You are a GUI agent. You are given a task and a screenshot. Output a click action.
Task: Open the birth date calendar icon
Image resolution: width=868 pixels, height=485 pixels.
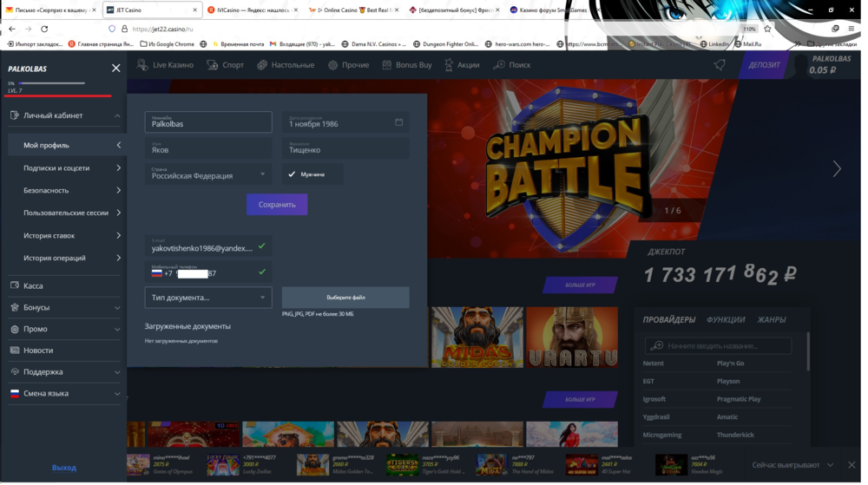(x=398, y=122)
